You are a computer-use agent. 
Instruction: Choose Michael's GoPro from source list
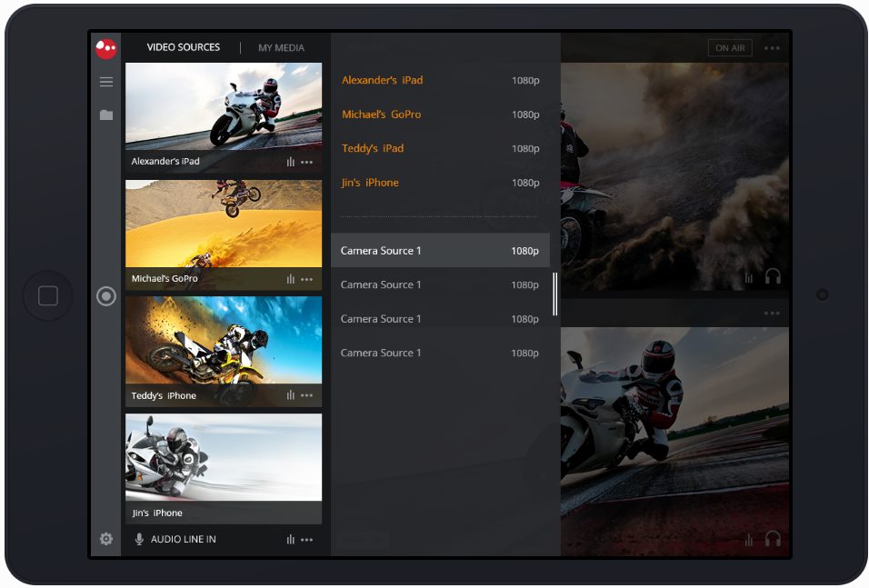381,115
